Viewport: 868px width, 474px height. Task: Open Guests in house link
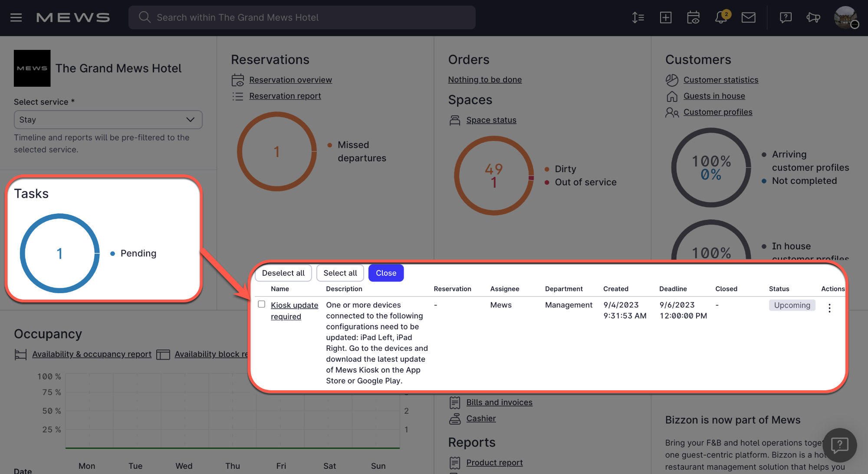(x=714, y=96)
